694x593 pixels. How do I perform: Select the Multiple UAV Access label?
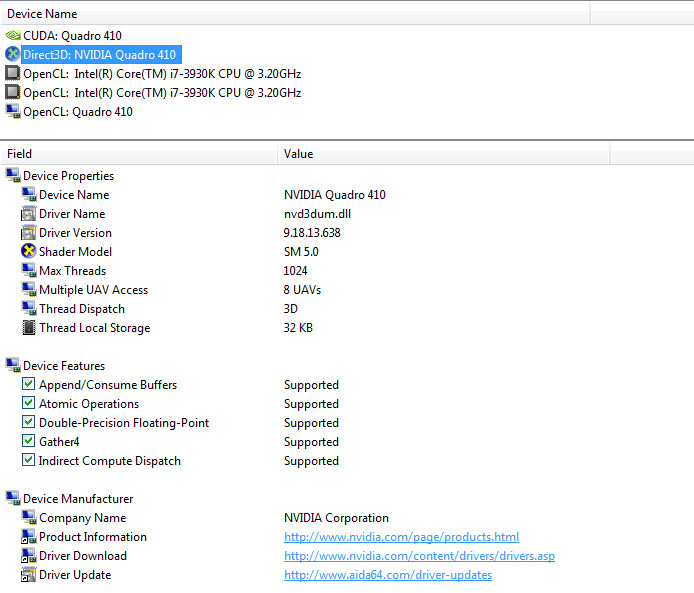point(93,289)
